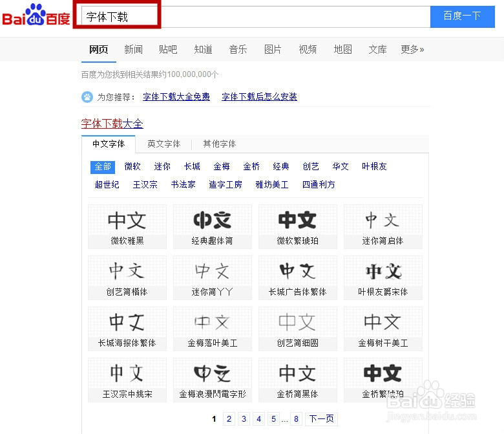Image resolution: width=504 pixels, height=434 pixels.
Task: Filter fonts by 雅坊美工
Action: (272, 185)
